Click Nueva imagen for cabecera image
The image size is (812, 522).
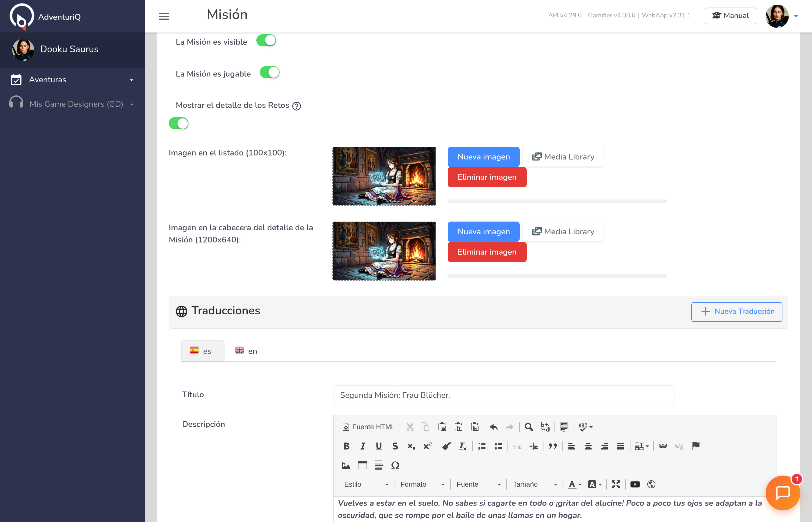point(484,232)
